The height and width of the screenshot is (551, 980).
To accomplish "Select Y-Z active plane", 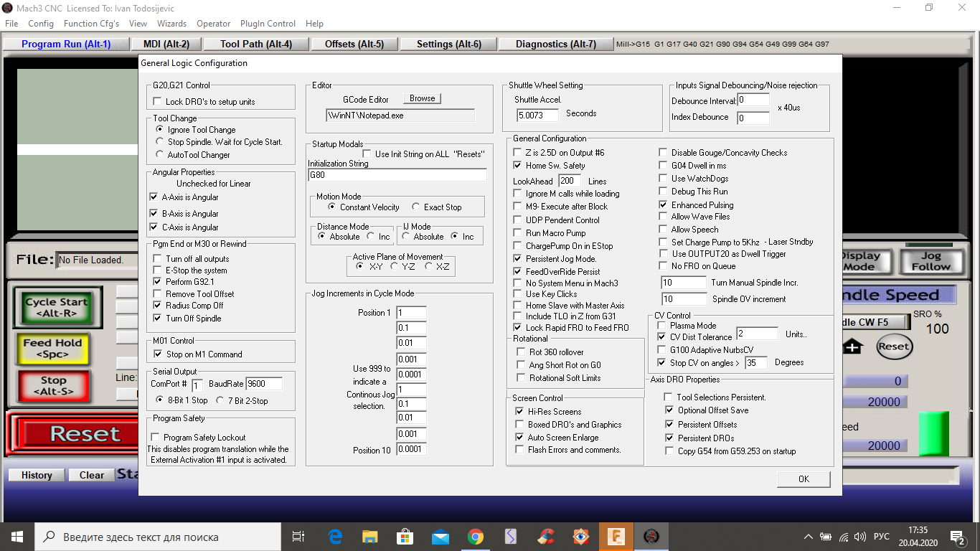I will tap(394, 265).
